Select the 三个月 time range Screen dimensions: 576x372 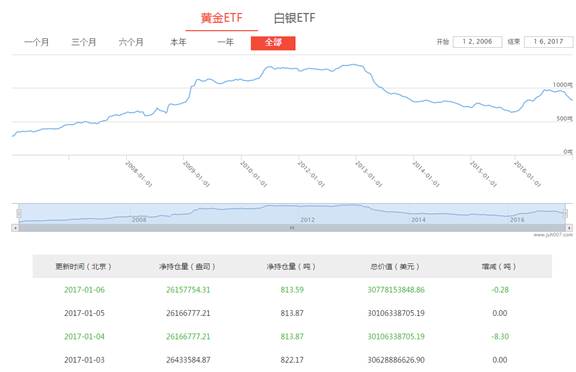(84, 42)
